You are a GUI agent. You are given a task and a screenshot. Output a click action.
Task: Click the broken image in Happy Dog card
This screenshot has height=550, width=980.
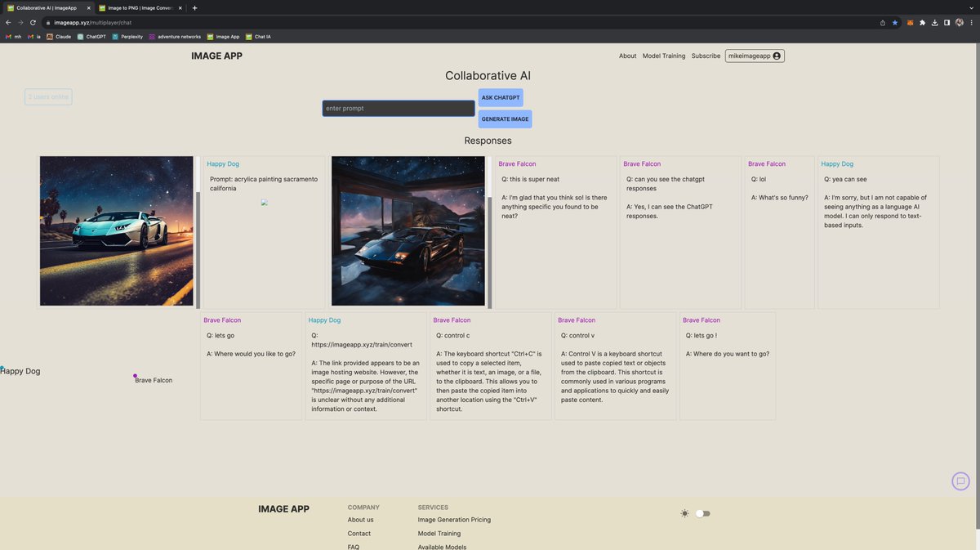pyautogui.click(x=264, y=203)
